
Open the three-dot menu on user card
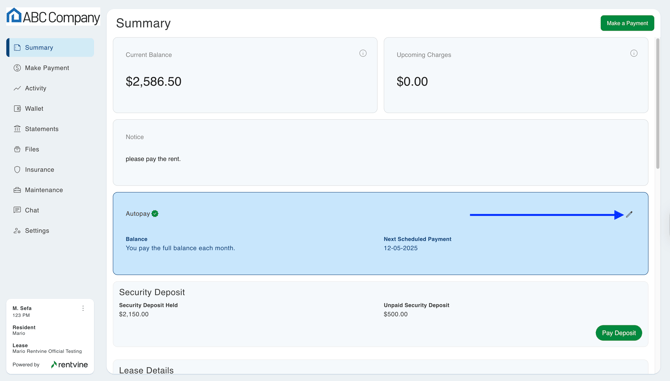(83, 308)
